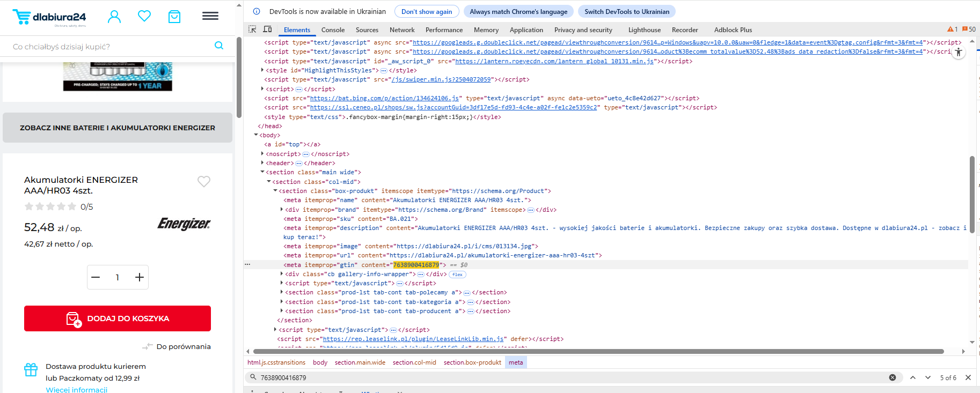Screen dimensions: 980x393
Task: Open the Application tab
Action: 526,30
